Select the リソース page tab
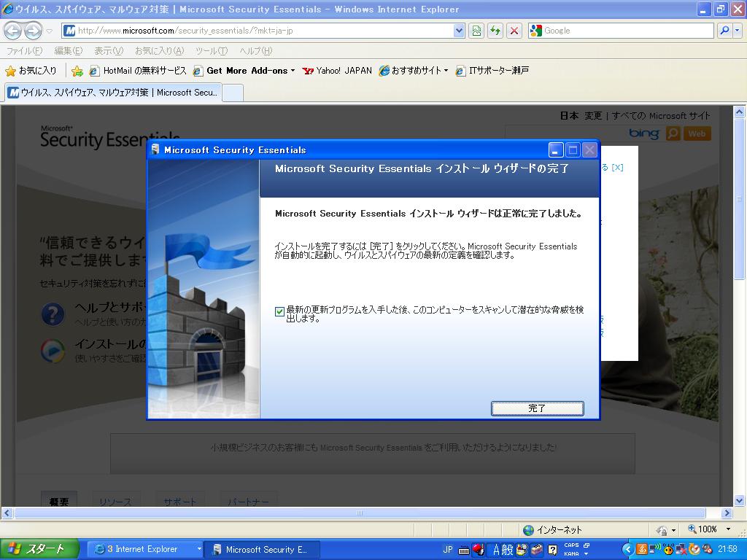The image size is (747, 560). pyautogui.click(x=116, y=500)
